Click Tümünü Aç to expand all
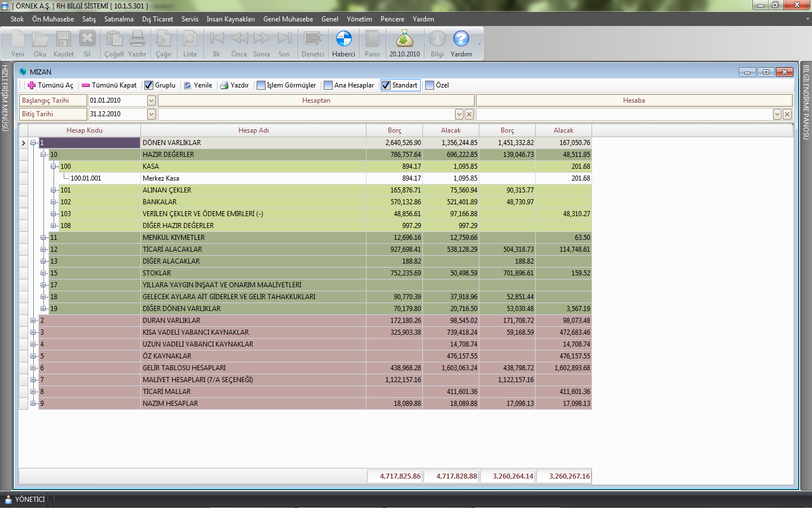Image resolution: width=812 pixels, height=508 pixels. pos(50,85)
